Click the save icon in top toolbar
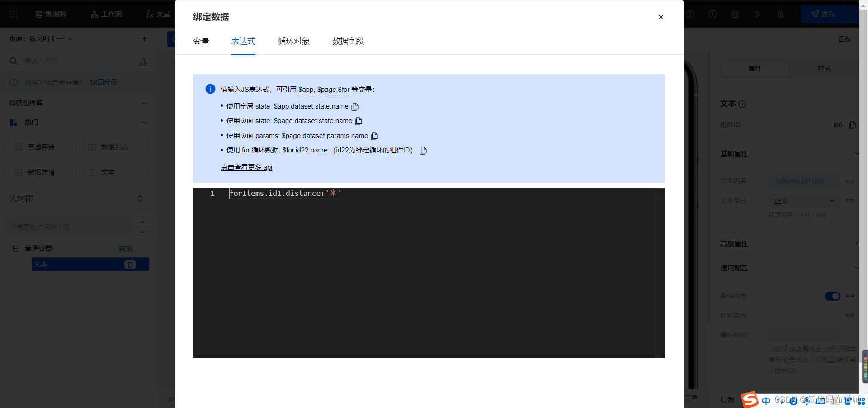This screenshot has height=408, width=868. tap(735, 14)
